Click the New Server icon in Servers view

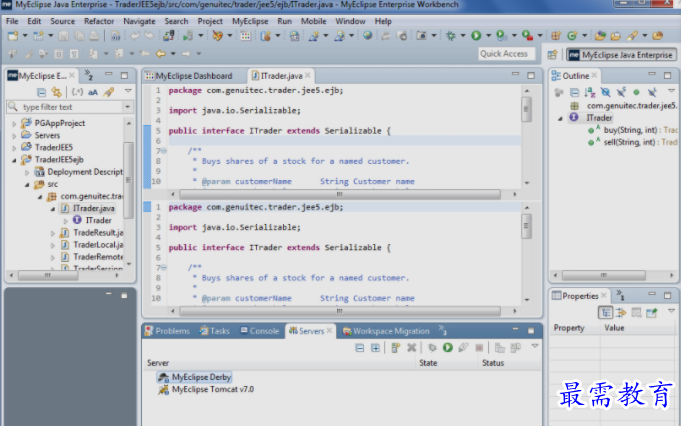pyautogui.click(x=395, y=347)
